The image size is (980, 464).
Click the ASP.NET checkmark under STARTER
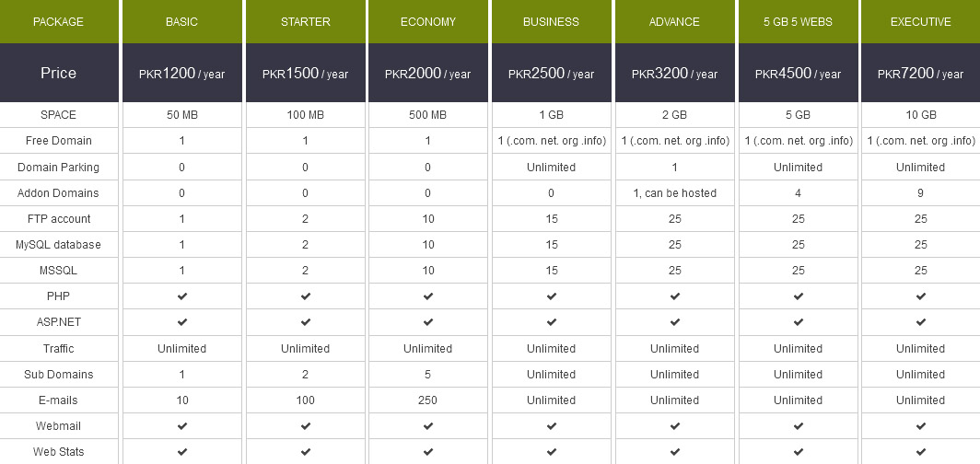click(305, 322)
